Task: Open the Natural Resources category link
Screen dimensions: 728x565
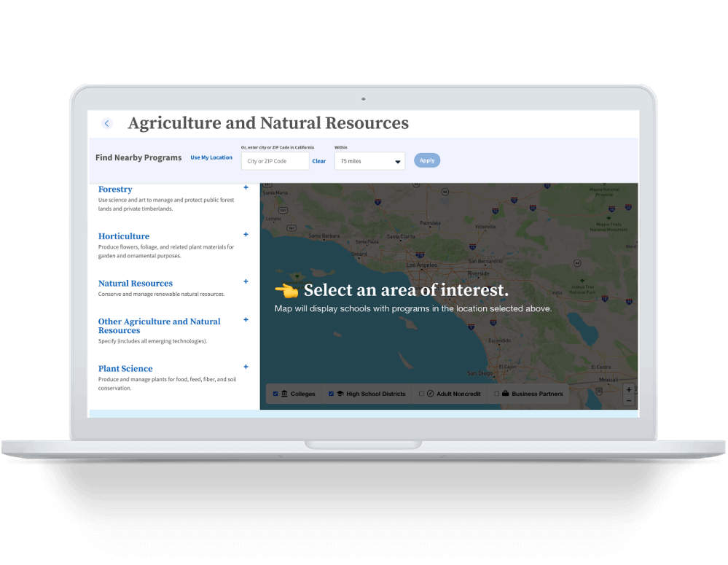Action: [136, 284]
